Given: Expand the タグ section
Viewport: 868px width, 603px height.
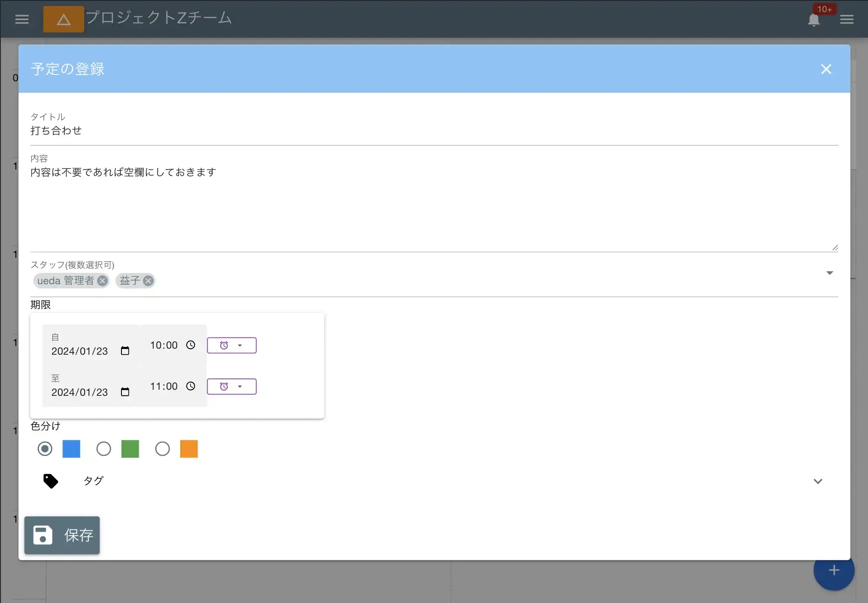Looking at the screenshot, I should pos(818,481).
